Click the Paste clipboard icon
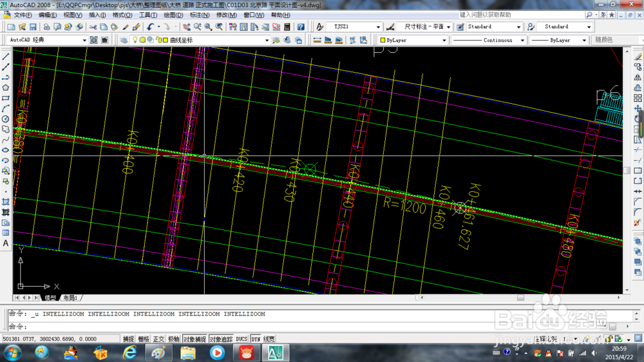Screen dimensions: 644x362 (114, 26)
